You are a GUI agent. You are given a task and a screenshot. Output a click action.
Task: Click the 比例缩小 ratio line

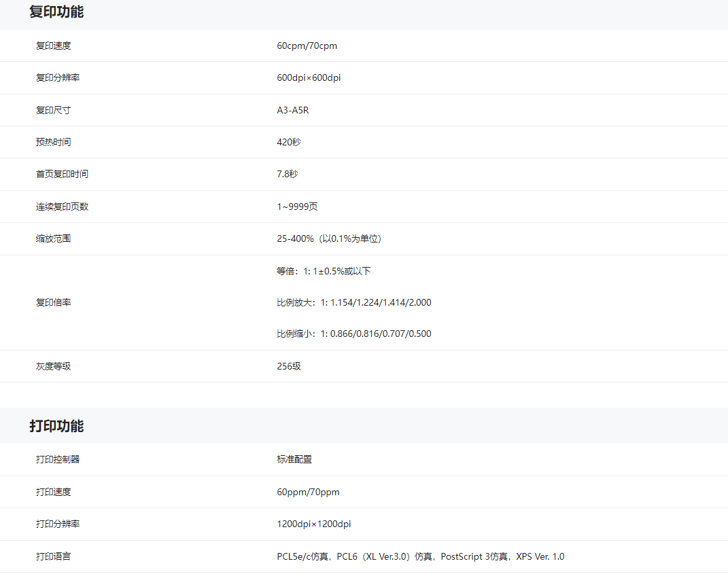(x=353, y=334)
